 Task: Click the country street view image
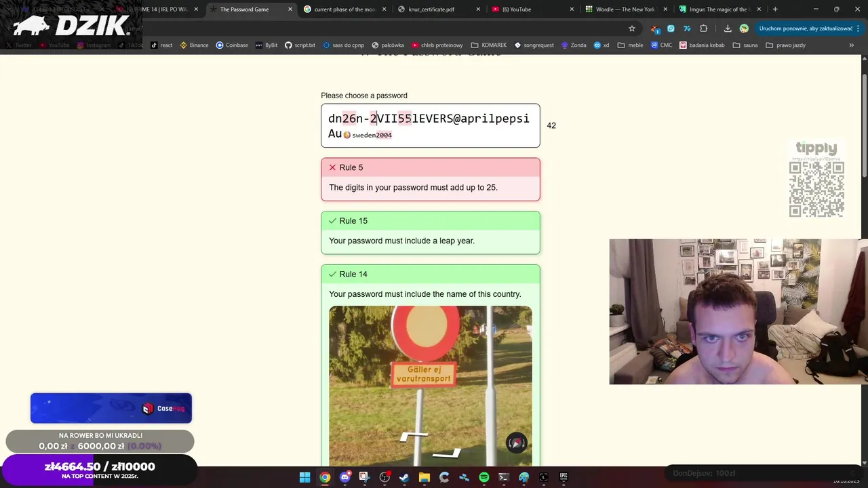coord(431,386)
